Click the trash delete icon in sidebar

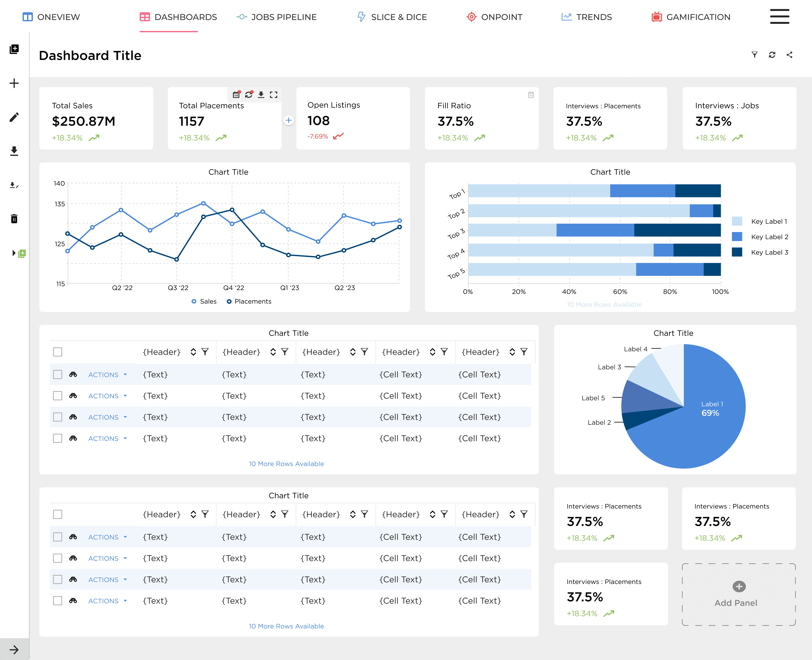[x=14, y=219]
